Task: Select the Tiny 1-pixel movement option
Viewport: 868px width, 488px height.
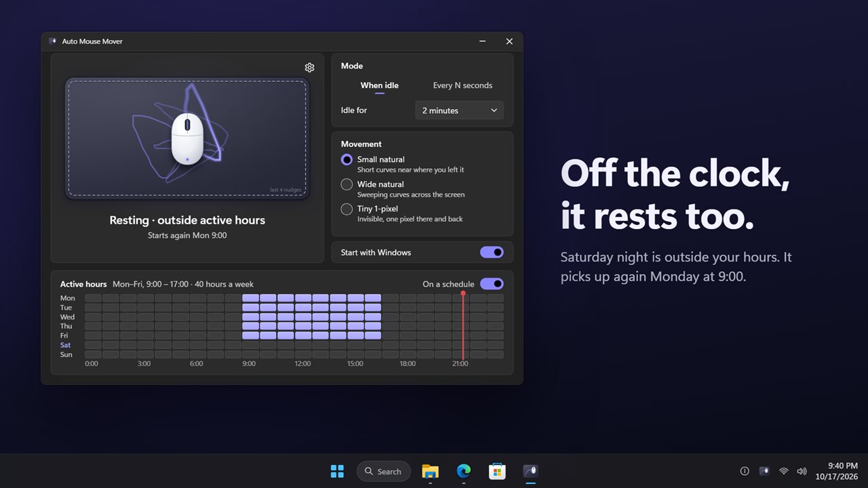Action: coord(347,209)
